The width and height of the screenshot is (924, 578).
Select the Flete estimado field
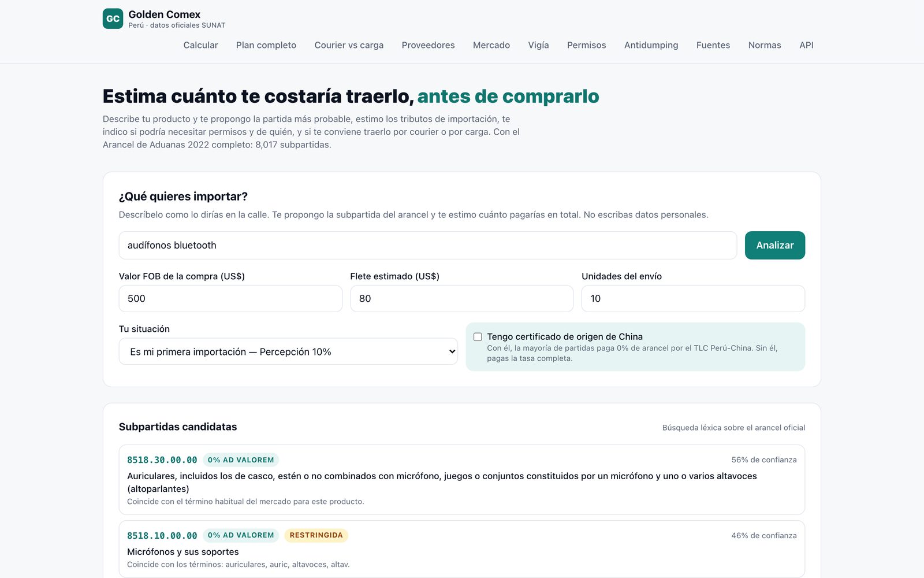461,298
